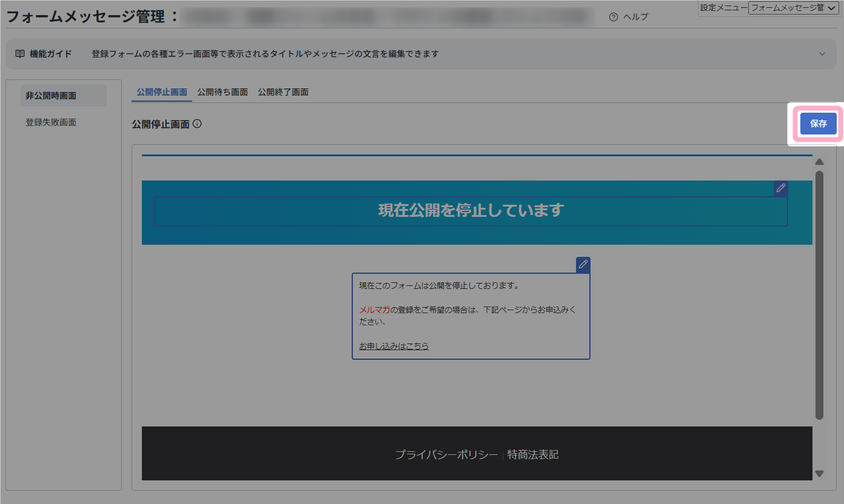
Task: Select the 公開停止画面 tab
Action: 162,92
